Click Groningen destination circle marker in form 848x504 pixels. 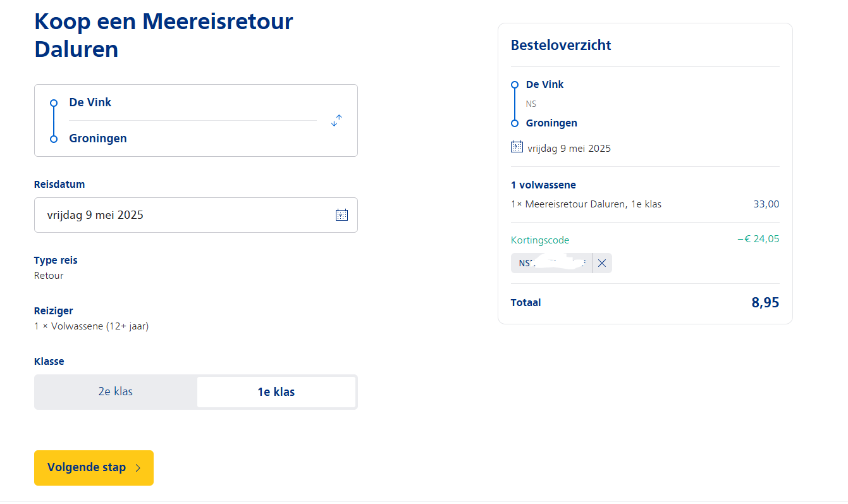(54, 139)
